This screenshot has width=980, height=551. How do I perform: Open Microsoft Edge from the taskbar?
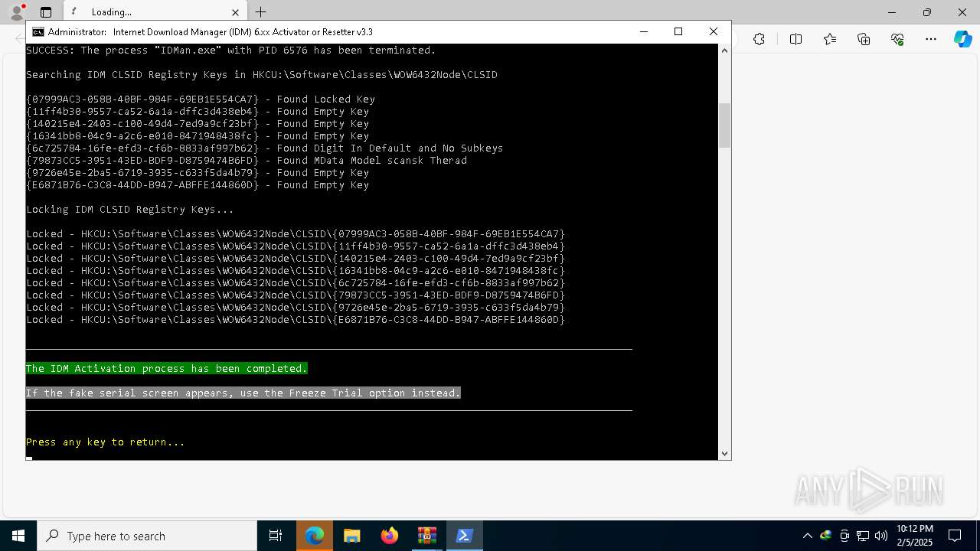[x=315, y=536]
